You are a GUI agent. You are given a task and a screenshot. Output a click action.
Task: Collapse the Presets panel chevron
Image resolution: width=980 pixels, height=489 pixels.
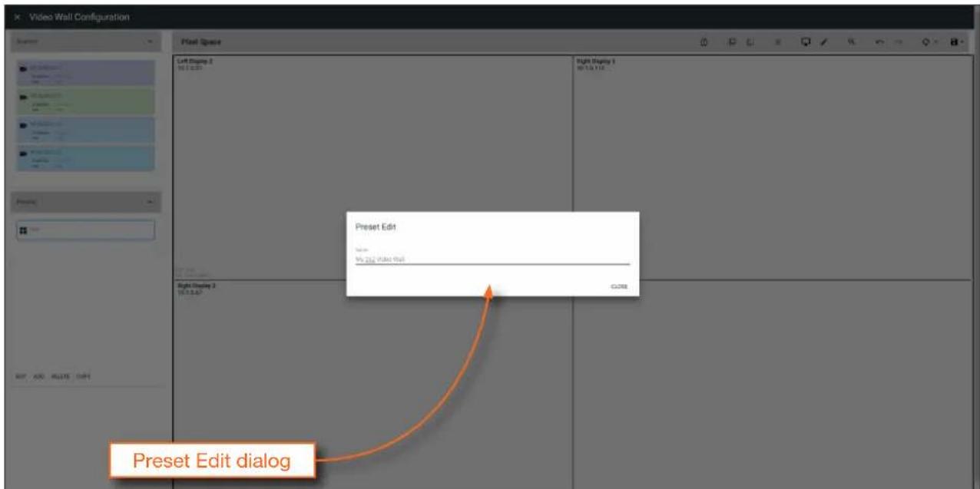(150, 203)
